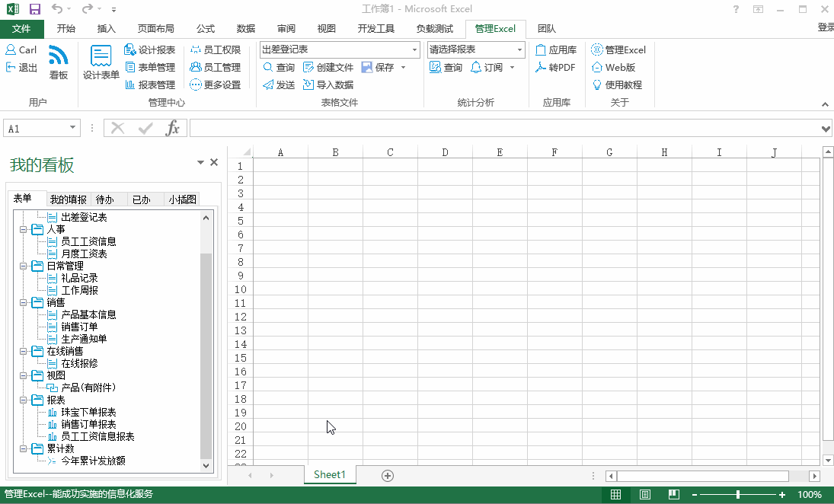Open the 看板 dashboard icon
Viewport: 834px width, 504px height.
58,62
